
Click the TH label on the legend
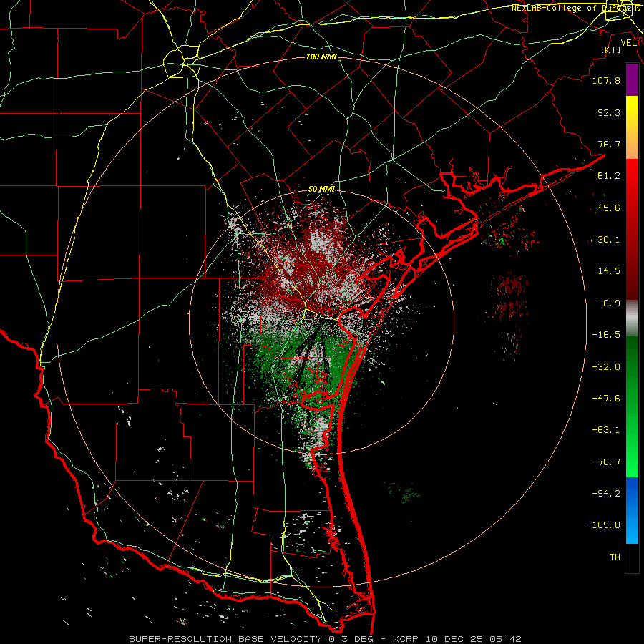pyautogui.click(x=615, y=557)
